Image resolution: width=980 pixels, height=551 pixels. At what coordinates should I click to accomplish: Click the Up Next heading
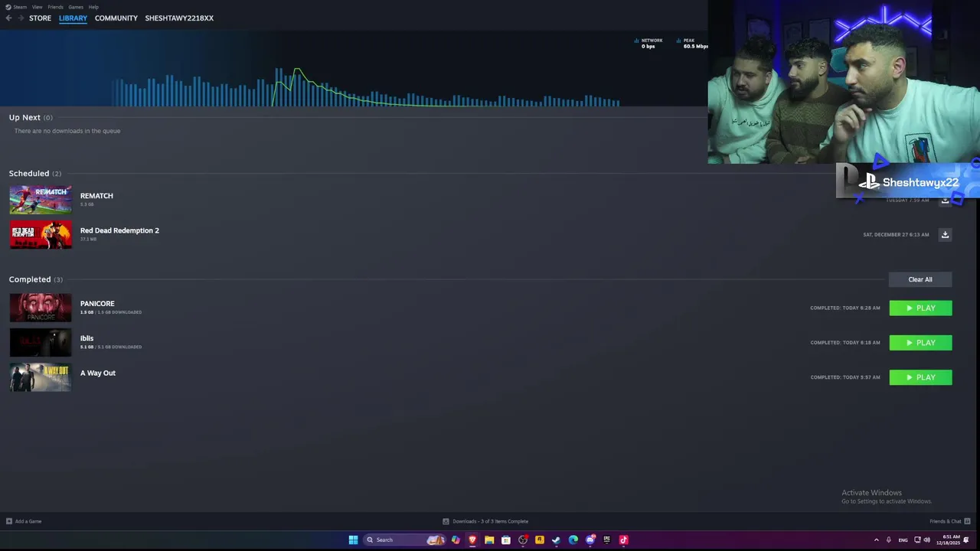tap(31, 117)
